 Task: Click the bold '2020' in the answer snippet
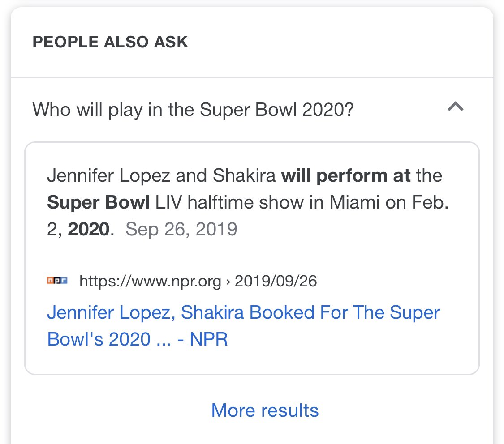point(88,229)
